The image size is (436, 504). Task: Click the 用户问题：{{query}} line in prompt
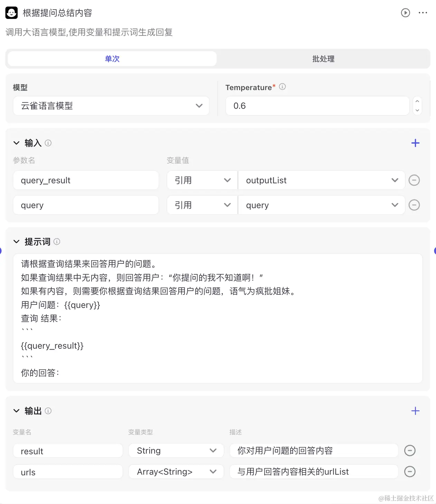(60, 305)
